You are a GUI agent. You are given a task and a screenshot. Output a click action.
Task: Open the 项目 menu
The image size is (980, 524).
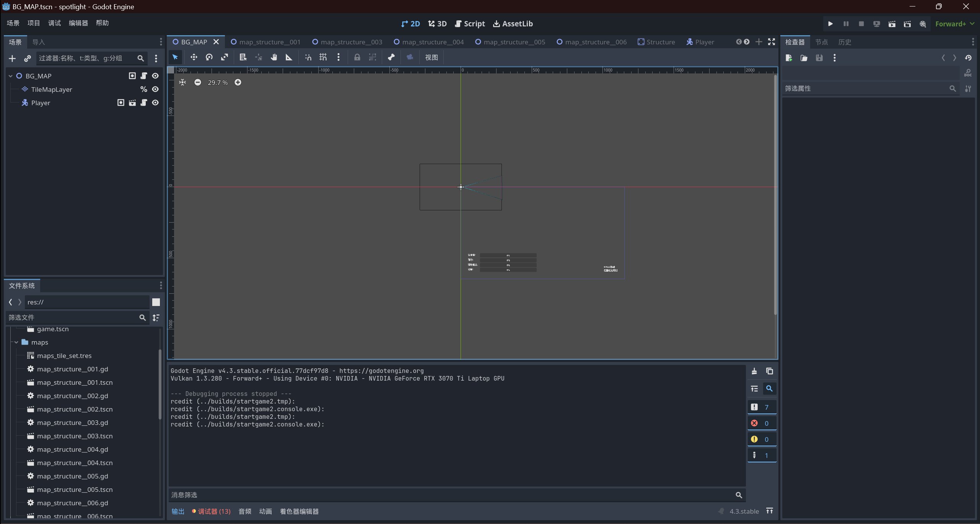(34, 23)
